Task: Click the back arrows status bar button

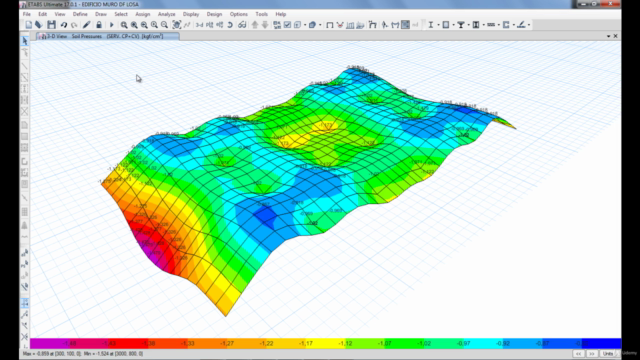Action: click(x=578, y=353)
